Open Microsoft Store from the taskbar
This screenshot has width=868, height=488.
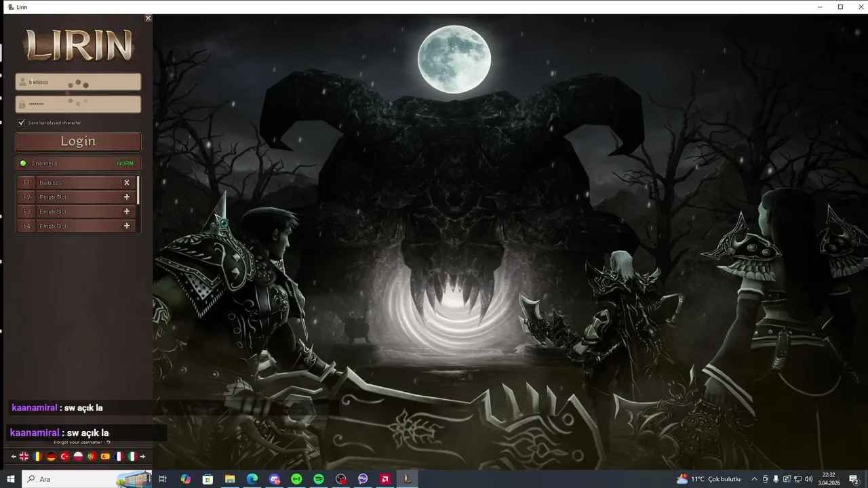pyautogui.click(x=208, y=479)
